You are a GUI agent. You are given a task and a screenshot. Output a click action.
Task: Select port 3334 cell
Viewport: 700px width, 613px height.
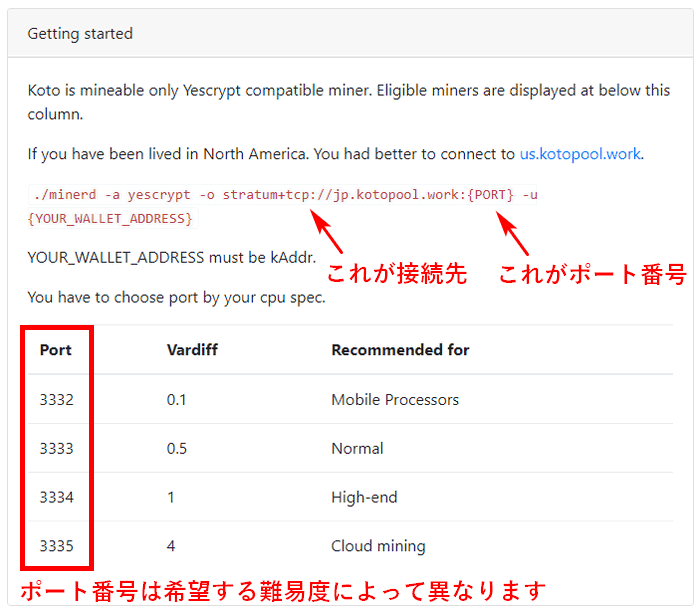point(56,497)
